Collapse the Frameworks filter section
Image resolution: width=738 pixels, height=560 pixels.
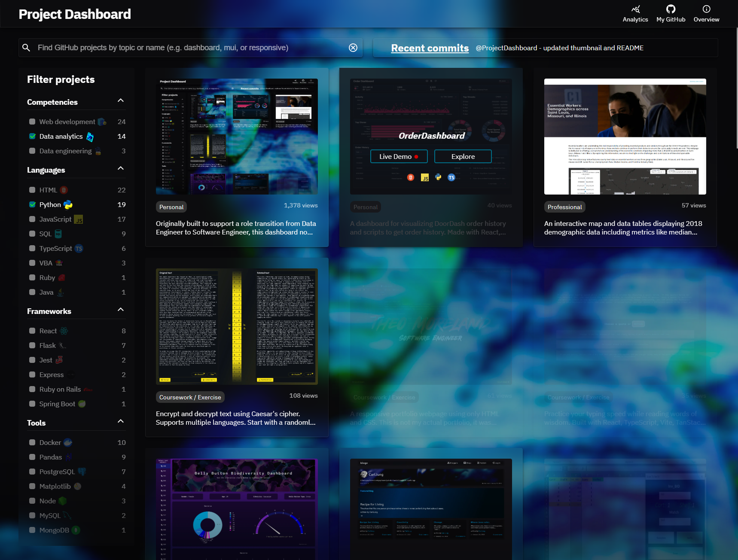(x=121, y=310)
